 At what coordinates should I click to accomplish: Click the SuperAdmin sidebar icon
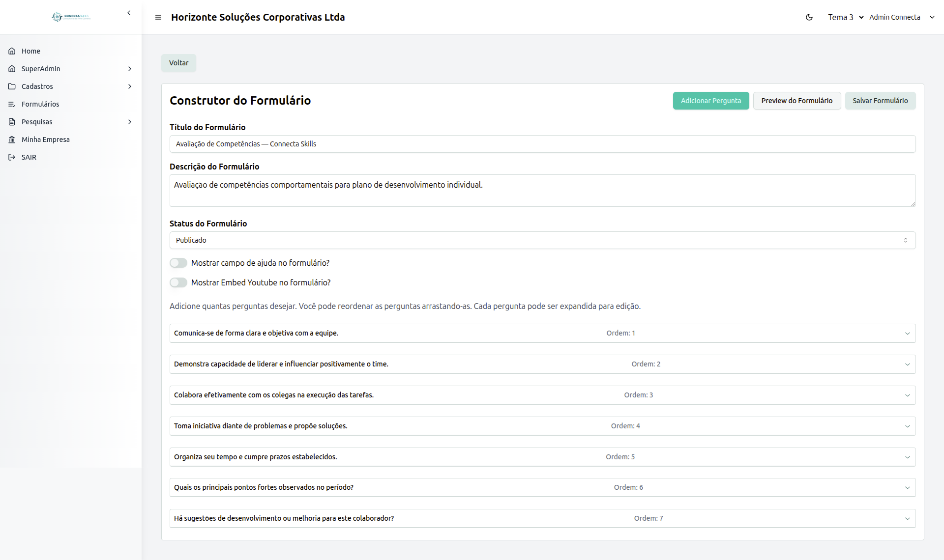(x=12, y=69)
